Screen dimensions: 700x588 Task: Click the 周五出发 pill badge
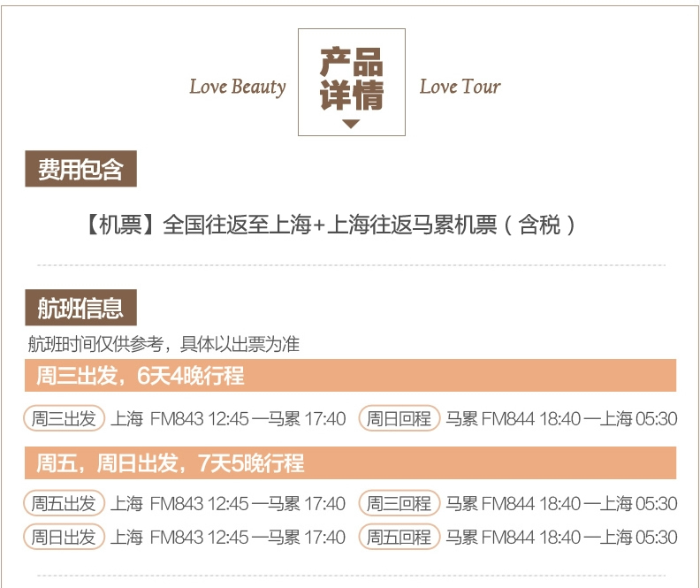click(x=64, y=503)
